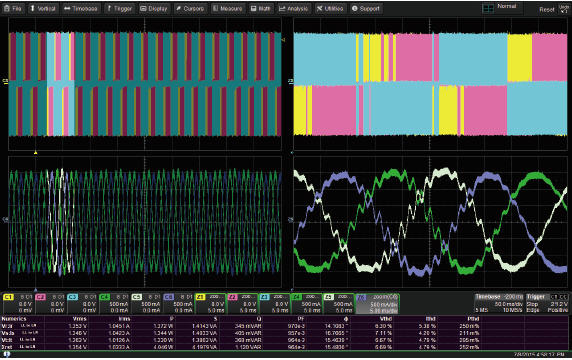Image resolution: width=572 pixels, height=360 pixels.
Task: Click the Undo button
Action: (x=564, y=9)
